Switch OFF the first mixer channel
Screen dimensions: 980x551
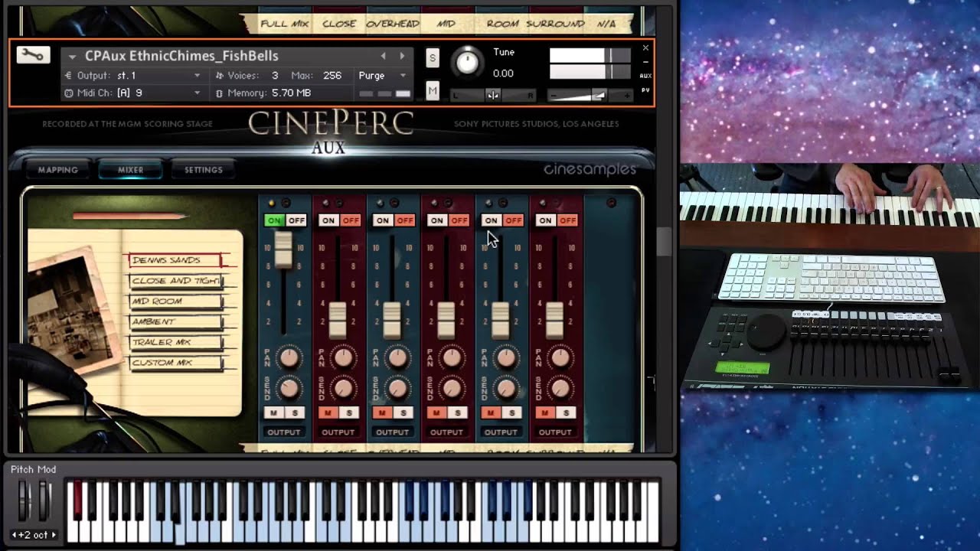(x=296, y=220)
